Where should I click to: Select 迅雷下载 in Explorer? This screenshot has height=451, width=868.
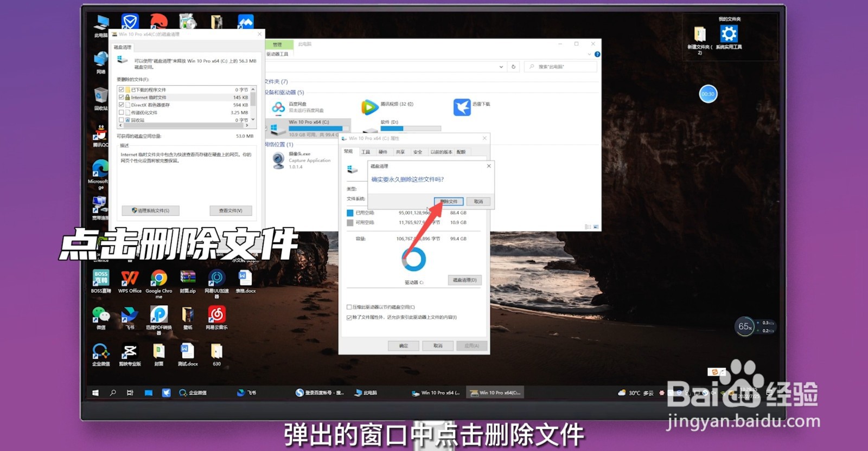[x=472, y=107]
